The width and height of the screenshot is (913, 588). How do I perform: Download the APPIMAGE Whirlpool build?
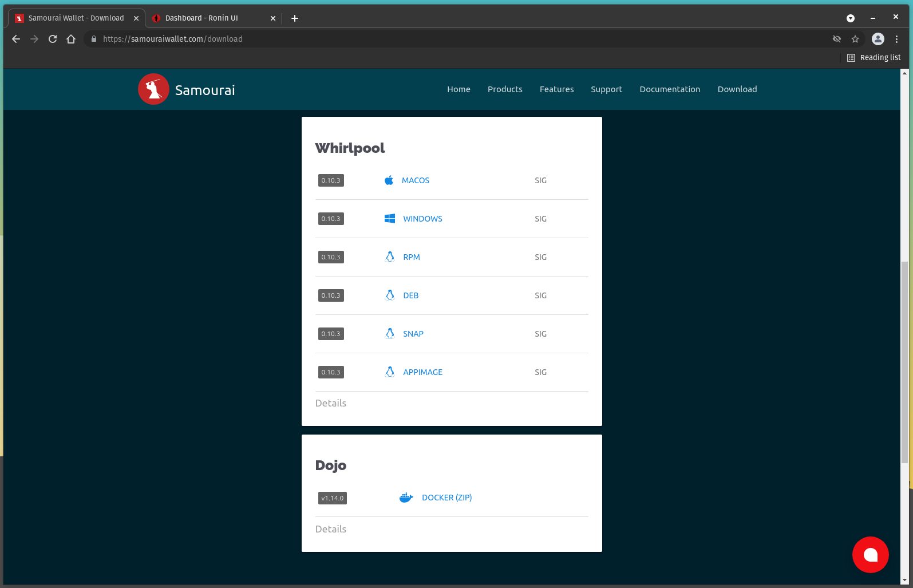422,372
